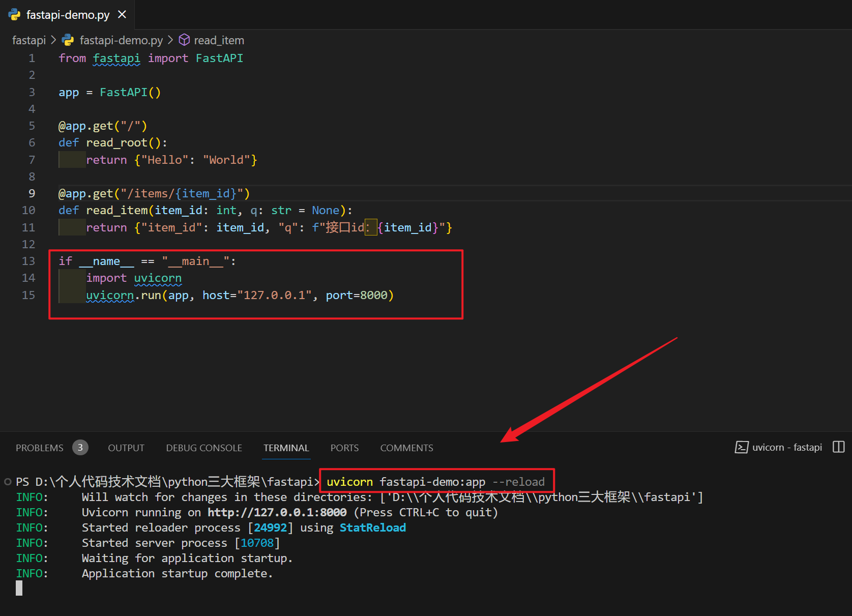Image resolution: width=852 pixels, height=616 pixels.
Task: Click the badge showing 3 problems
Action: tap(80, 447)
